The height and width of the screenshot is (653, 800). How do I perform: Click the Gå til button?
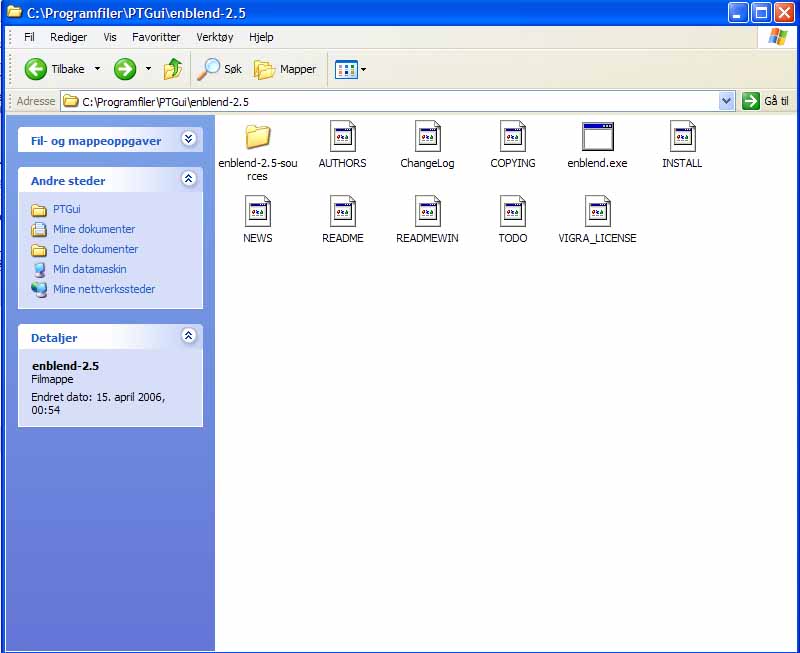coord(765,101)
